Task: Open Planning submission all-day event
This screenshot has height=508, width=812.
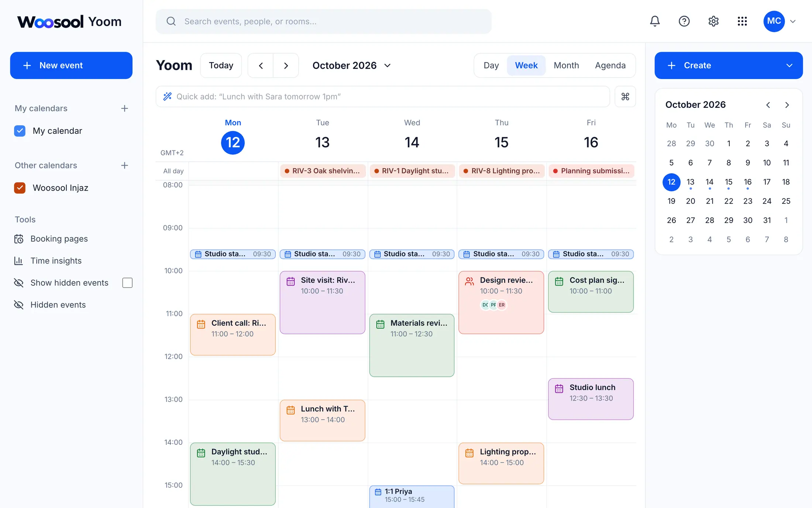Action: click(591, 171)
